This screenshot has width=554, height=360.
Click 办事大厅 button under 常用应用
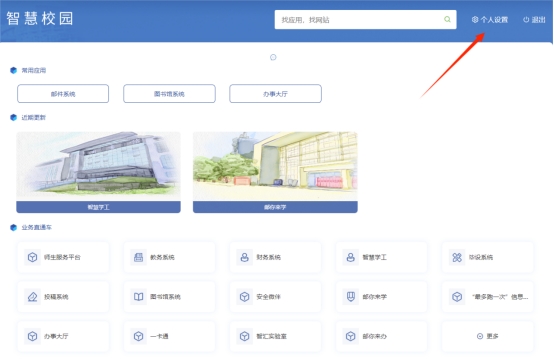pos(275,94)
